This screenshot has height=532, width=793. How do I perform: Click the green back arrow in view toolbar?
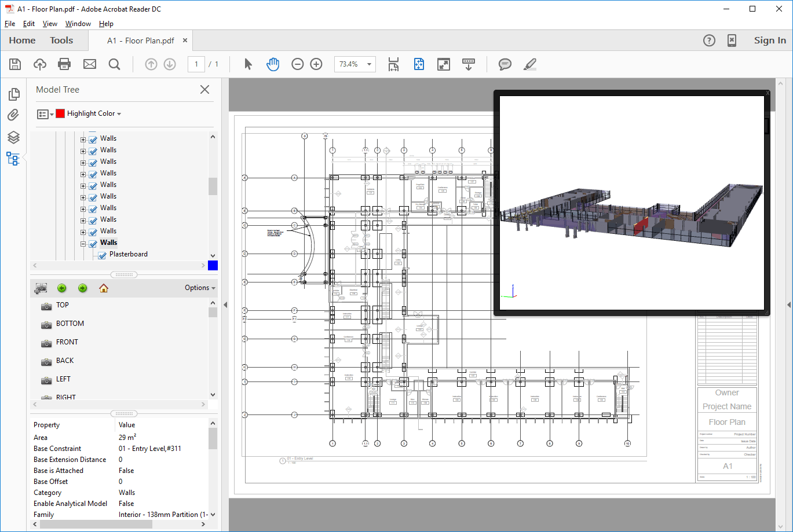(62, 288)
